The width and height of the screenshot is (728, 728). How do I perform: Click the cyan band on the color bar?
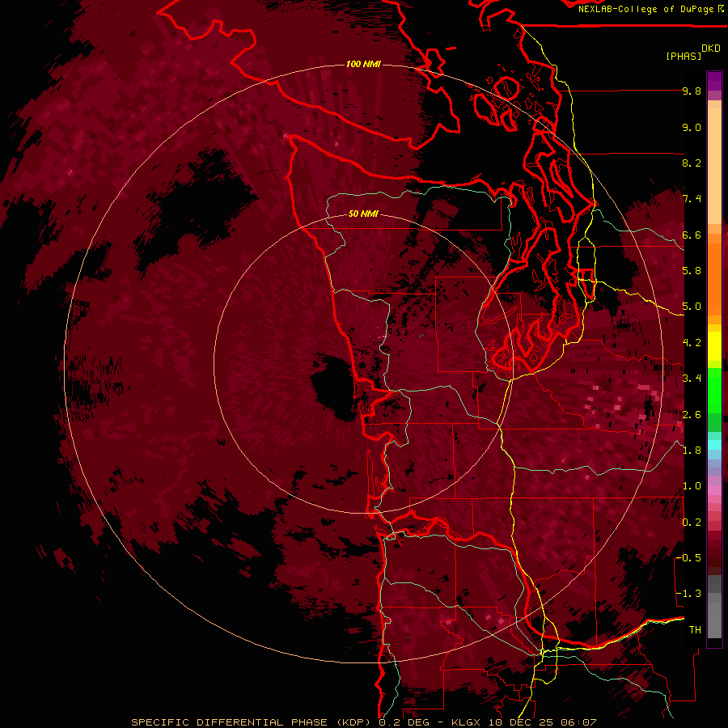click(x=714, y=444)
